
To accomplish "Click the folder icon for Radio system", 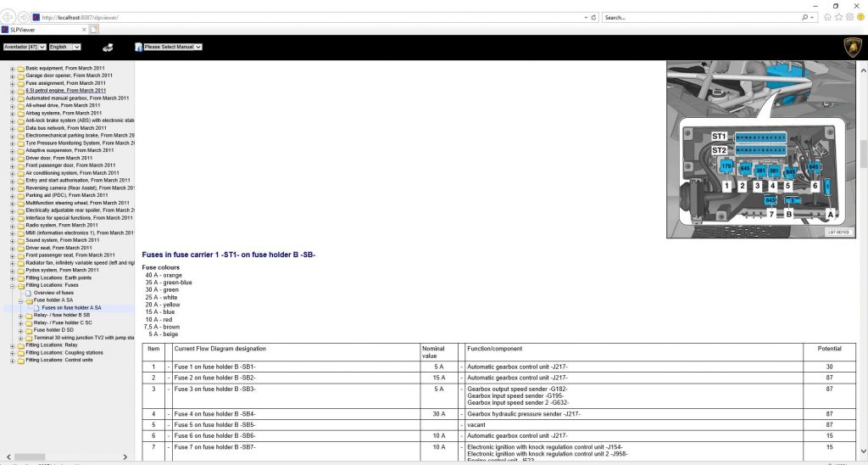I will coord(20,226).
